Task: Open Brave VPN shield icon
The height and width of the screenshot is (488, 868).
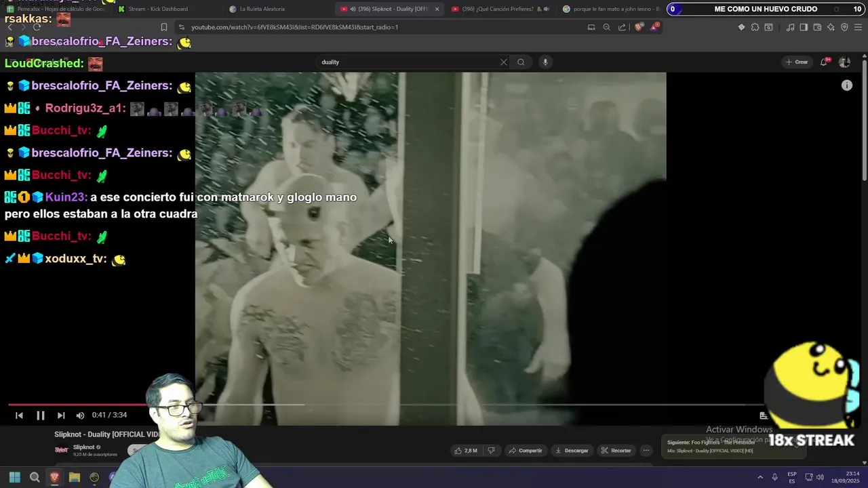Action: (844, 27)
